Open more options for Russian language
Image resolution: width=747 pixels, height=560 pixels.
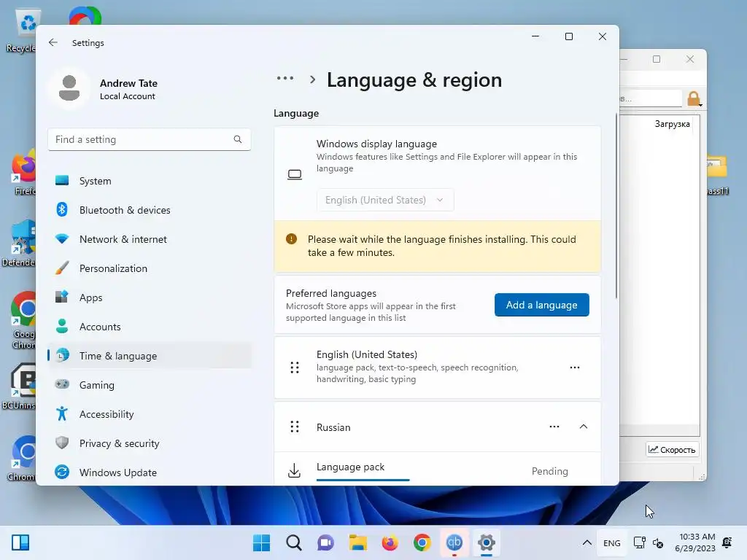click(x=554, y=427)
